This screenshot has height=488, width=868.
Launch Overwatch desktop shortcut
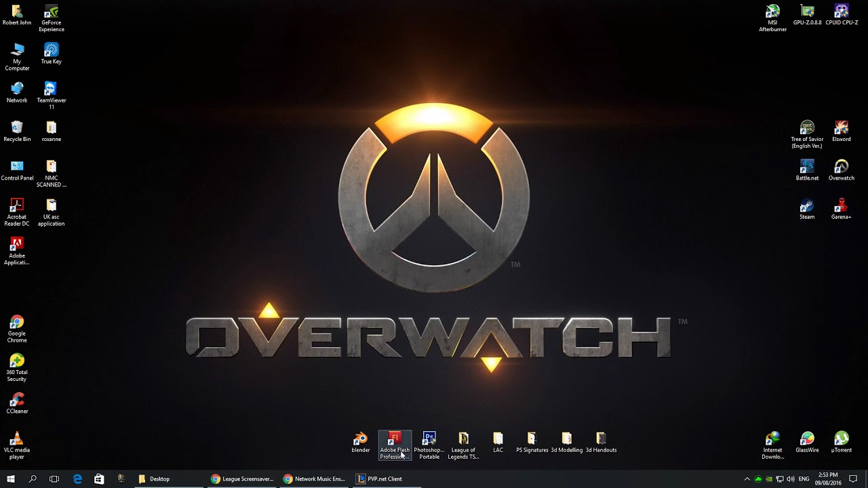[x=842, y=170]
